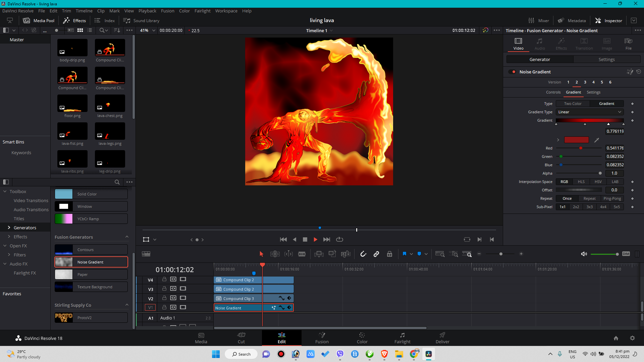644x362 pixels.
Task: Select the Dynamic Trim Mode tool
Action: 288,254
